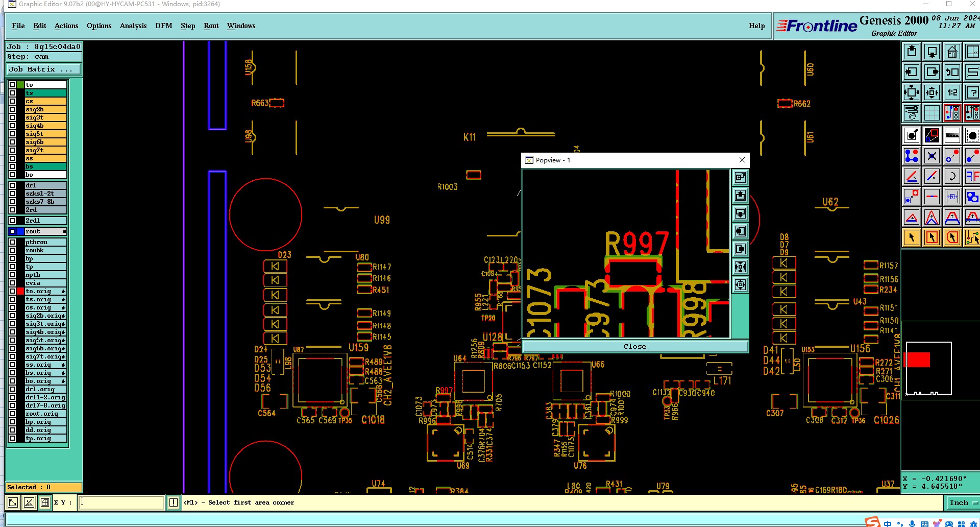This screenshot has height=527, width=980.
Task: Click the blue-red connected nodes icon
Action: tap(912, 156)
